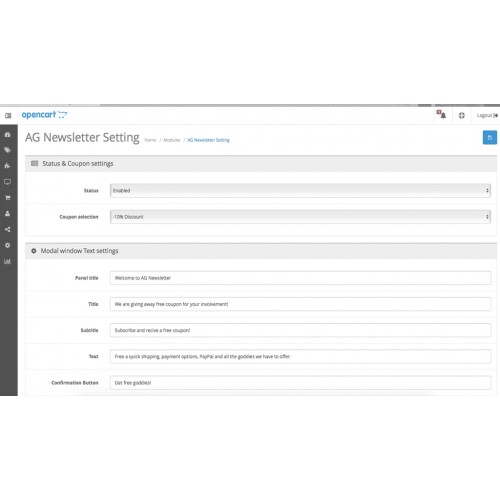Open the Extensions puzzle icon in sidebar
This screenshot has width=500, height=500.
pyautogui.click(x=7, y=166)
